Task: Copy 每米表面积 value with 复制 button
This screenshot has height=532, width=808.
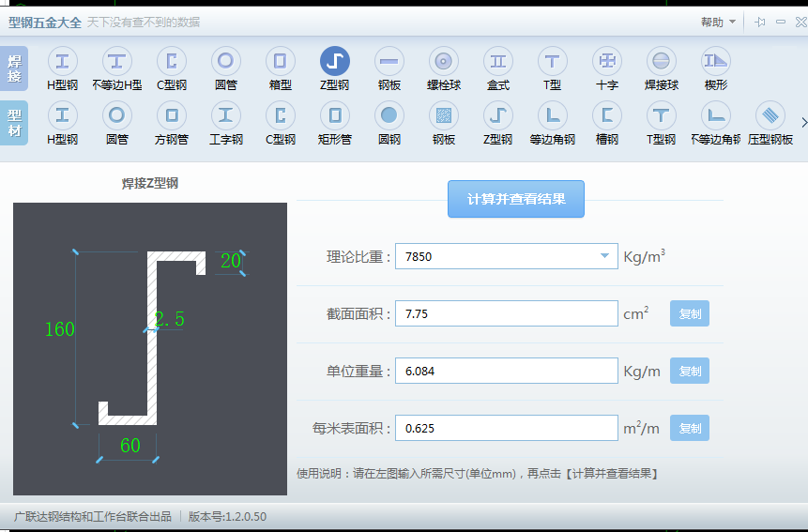Action: (x=690, y=428)
